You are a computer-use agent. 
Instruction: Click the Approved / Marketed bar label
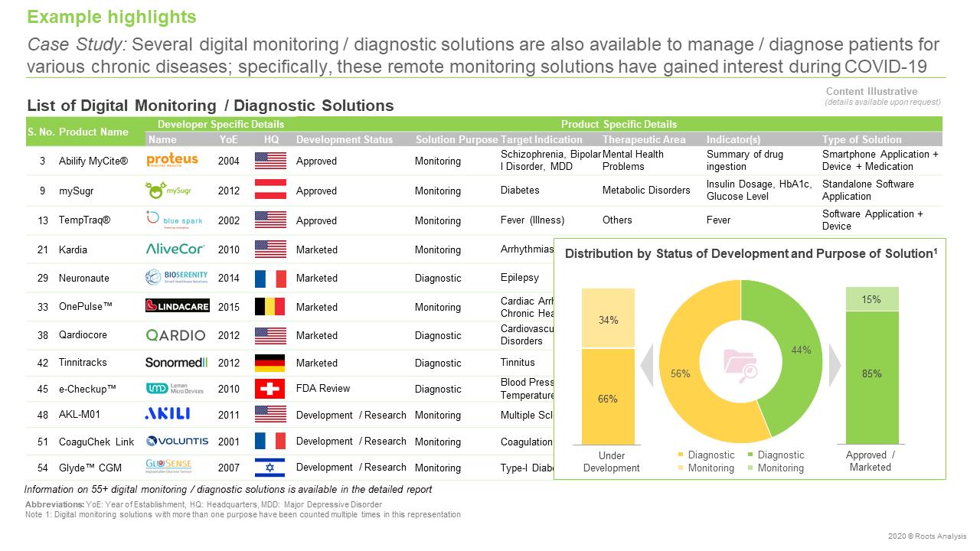871,461
